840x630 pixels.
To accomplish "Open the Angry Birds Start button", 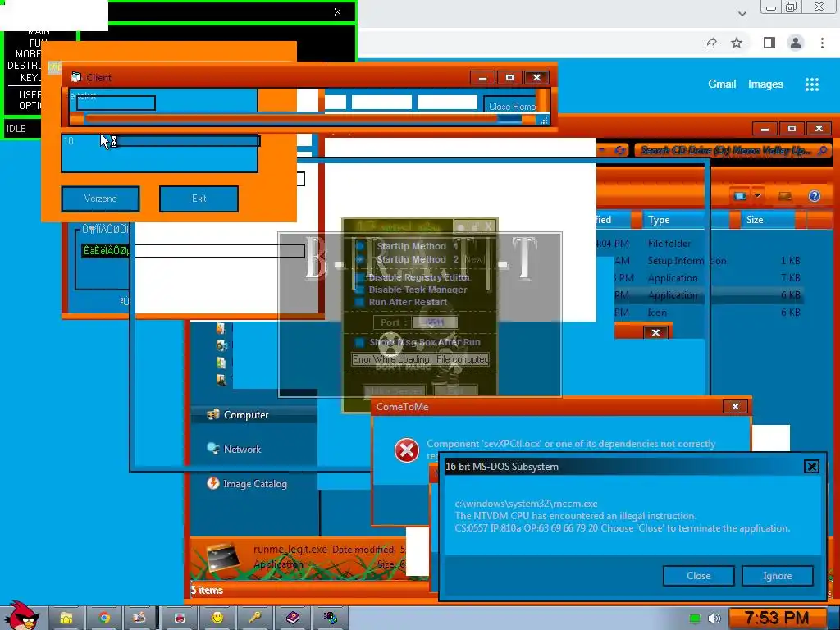I will point(21,616).
